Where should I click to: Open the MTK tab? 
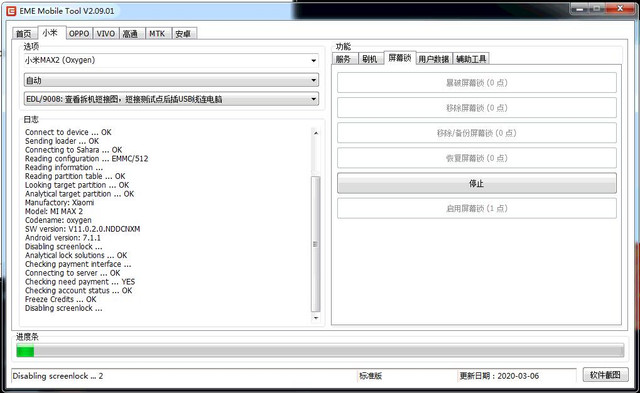pos(158,33)
